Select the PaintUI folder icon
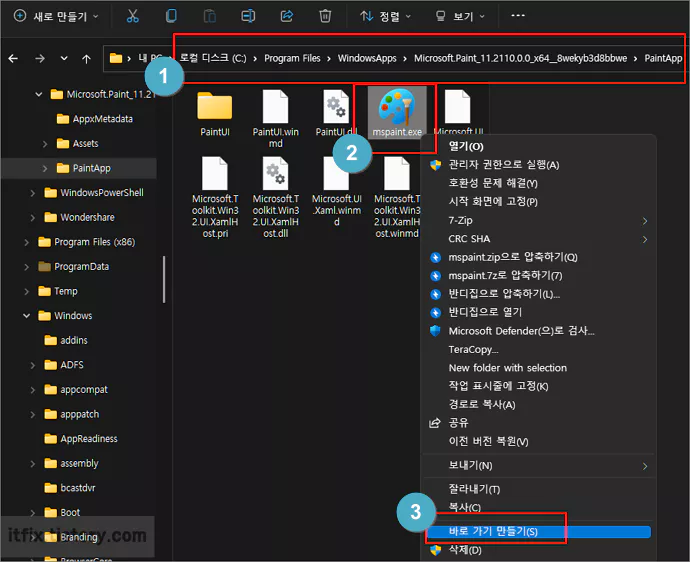 (215, 114)
